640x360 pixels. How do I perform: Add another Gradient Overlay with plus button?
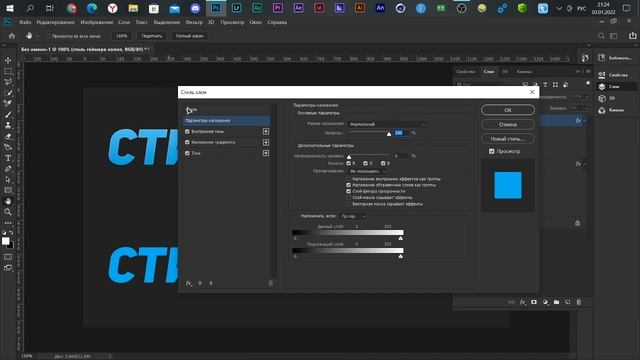pyautogui.click(x=266, y=142)
